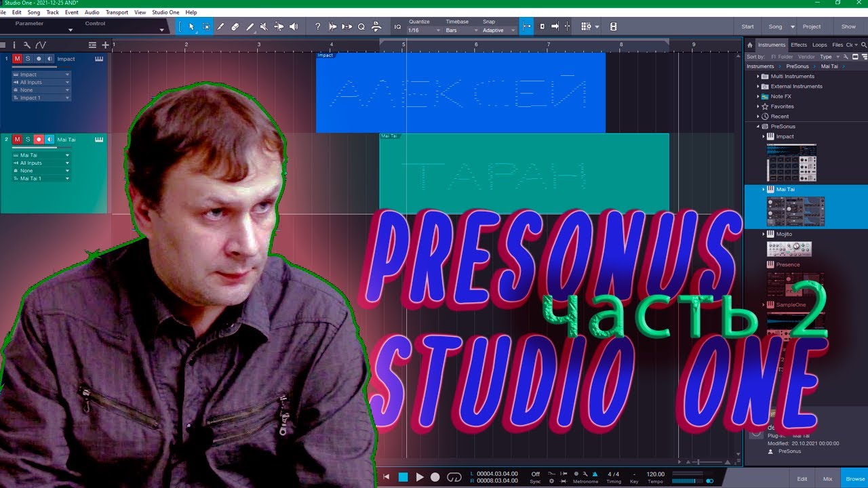Open the IQ input quantize button
The width and height of the screenshot is (868, 488).
397,27
